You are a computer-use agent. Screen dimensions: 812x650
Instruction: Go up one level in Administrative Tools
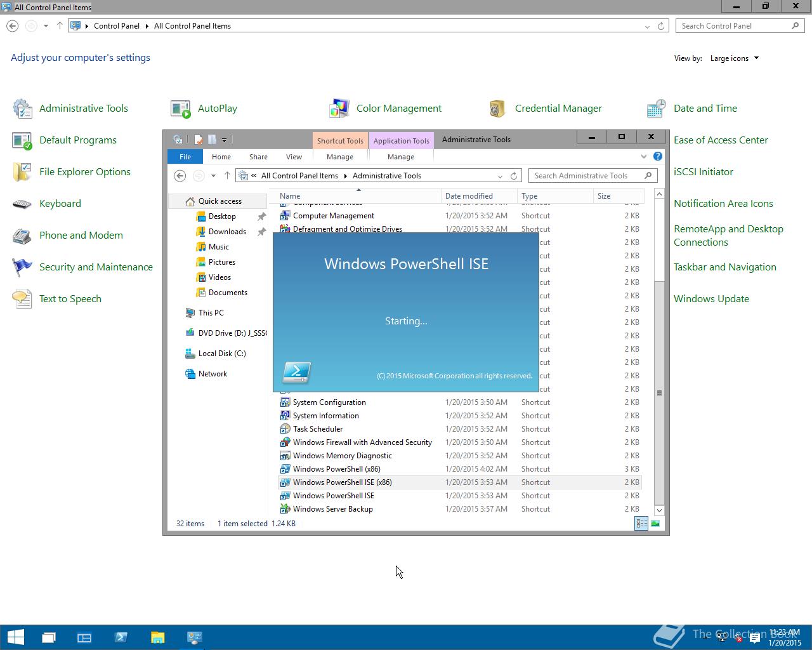(x=227, y=176)
